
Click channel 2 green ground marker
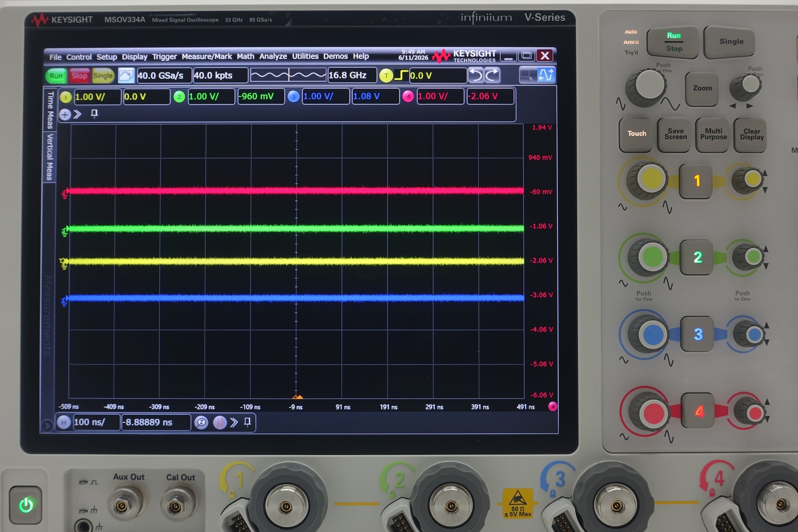click(x=65, y=232)
